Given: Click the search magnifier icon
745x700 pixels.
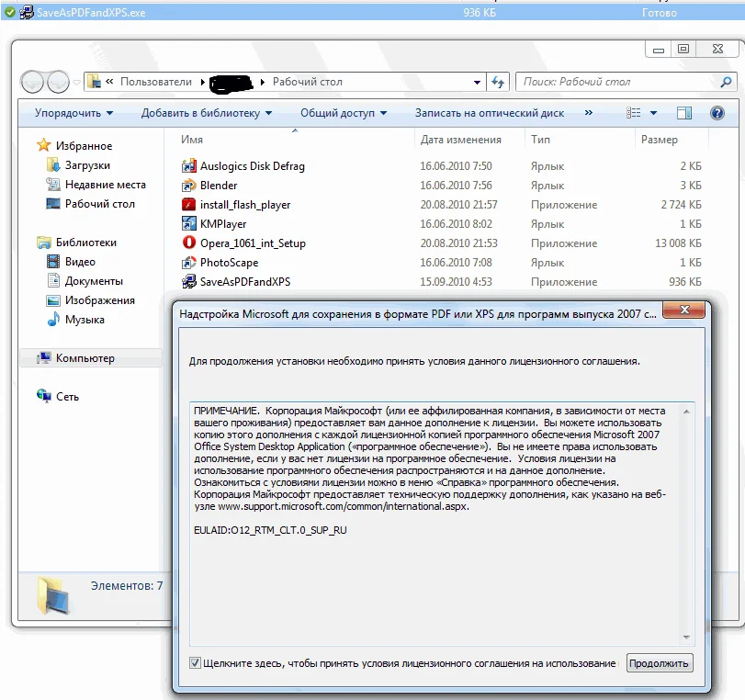Looking at the screenshot, I should coord(726,82).
